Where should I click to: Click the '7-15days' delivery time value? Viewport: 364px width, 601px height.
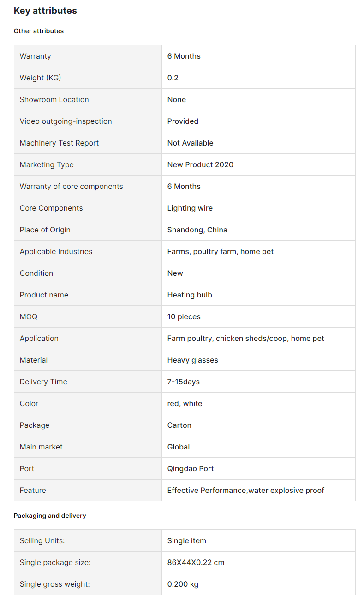184,382
